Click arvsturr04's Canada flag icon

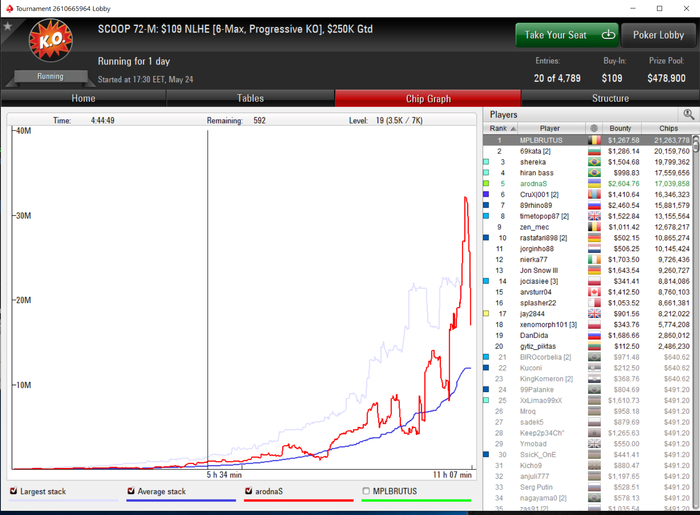[x=594, y=292]
